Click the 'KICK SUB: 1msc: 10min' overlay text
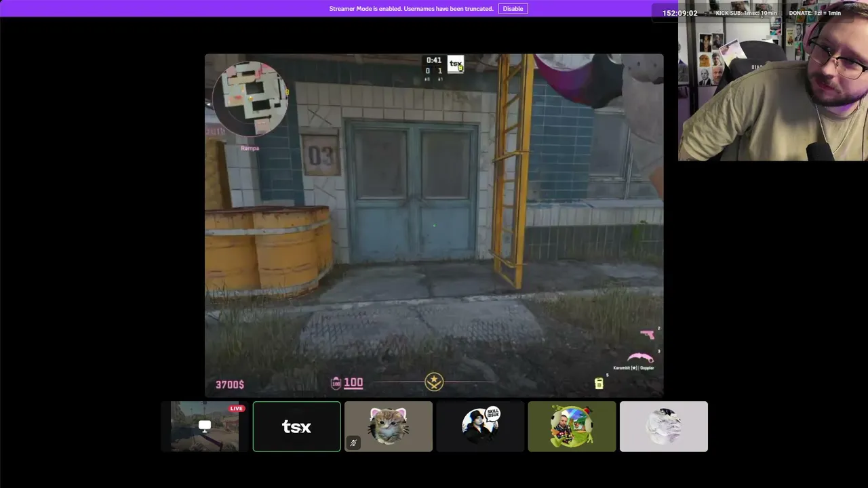The height and width of the screenshot is (488, 868). (746, 13)
